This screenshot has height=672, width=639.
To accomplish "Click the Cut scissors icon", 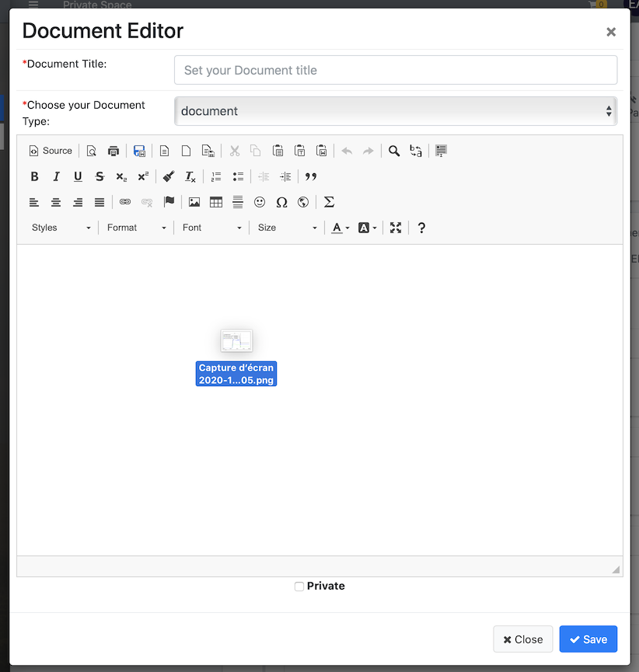I will (235, 151).
